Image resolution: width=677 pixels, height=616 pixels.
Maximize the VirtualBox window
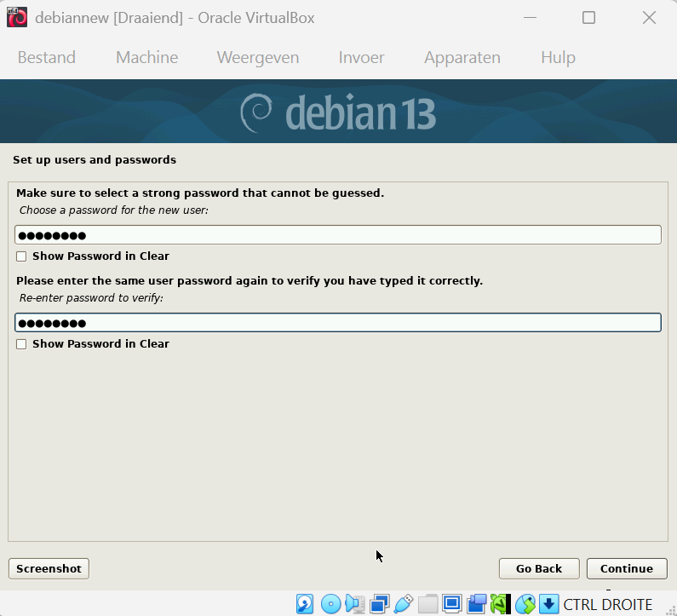(589, 18)
